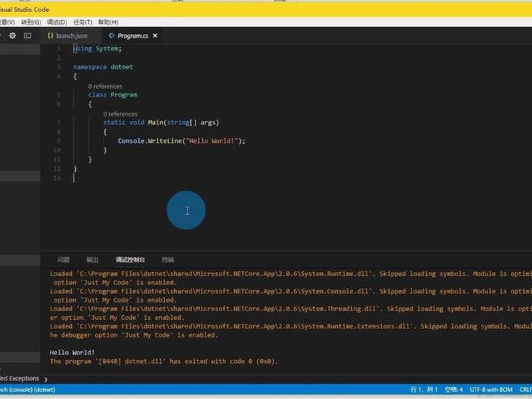Click "0 references" above the Main method
Screen dimensions: 532x399
click(120, 114)
